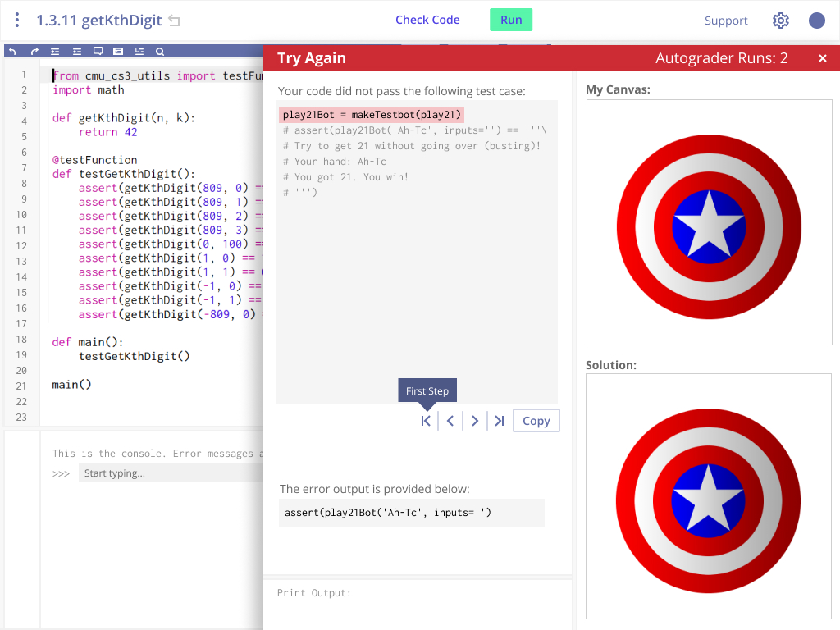Advance to the next test step
Viewport: 840px width, 630px height.
[x=475, y=421]
